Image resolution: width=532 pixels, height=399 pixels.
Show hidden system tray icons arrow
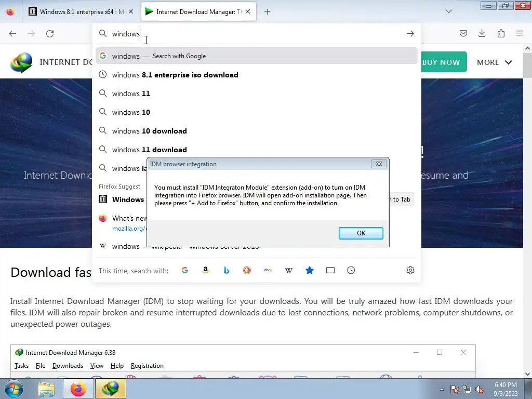tap(442, 389)
